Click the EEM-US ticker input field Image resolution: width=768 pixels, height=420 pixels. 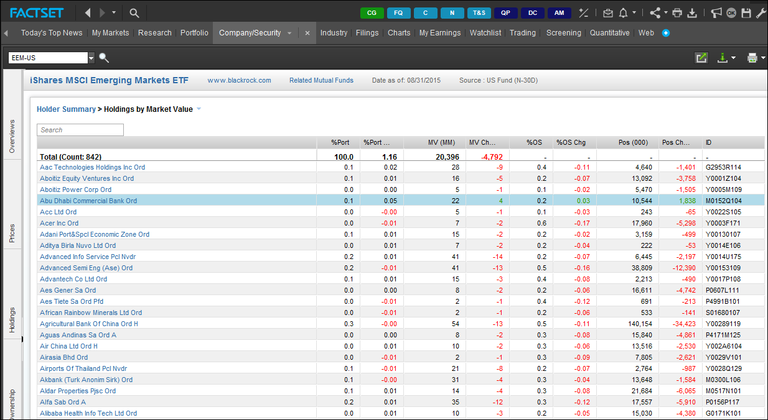pos(48,58)
